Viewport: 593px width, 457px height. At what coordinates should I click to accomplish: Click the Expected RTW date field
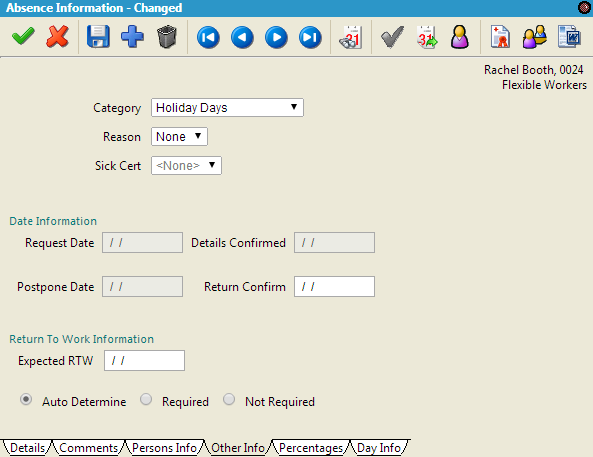[x=144, y=361]
